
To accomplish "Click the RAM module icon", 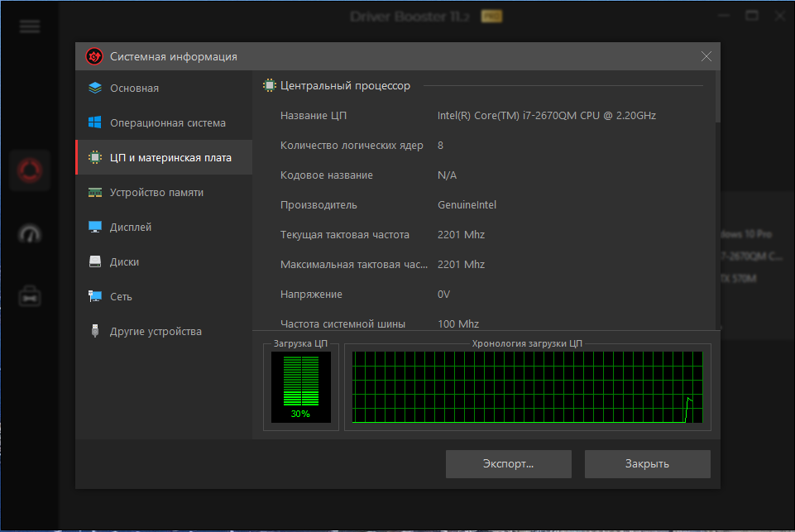I will pos(95,192).
